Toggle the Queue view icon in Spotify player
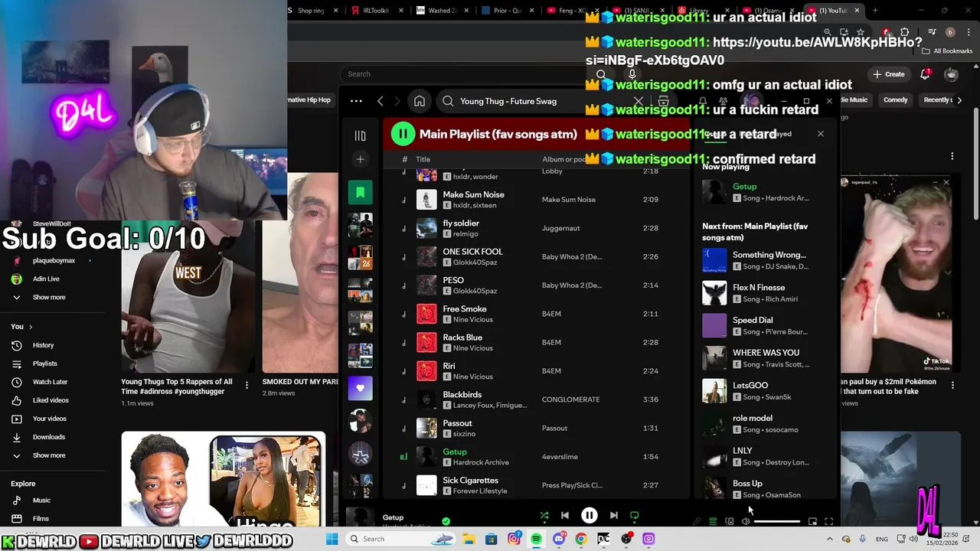The height and width of the screenshot is (551, 980). 713,522
